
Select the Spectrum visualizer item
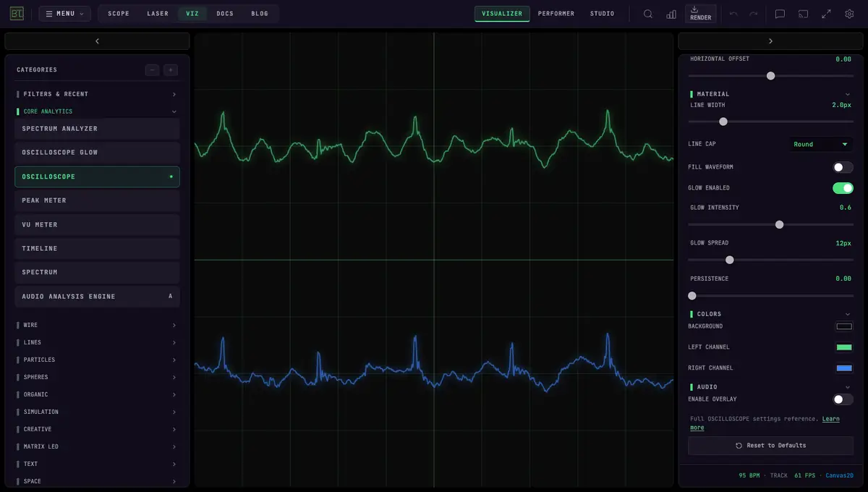[97, 272]
